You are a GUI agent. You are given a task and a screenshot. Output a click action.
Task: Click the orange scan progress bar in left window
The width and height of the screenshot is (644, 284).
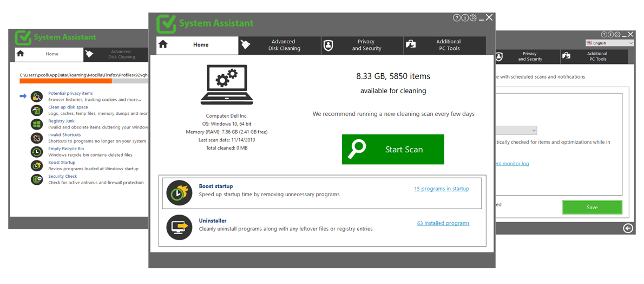coord(65,81)
